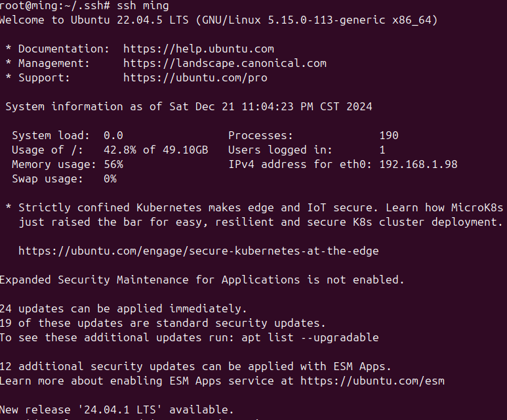Click the '24 updates can be applied' line
The image size is (507, 420).
click(x=123, y=308)
